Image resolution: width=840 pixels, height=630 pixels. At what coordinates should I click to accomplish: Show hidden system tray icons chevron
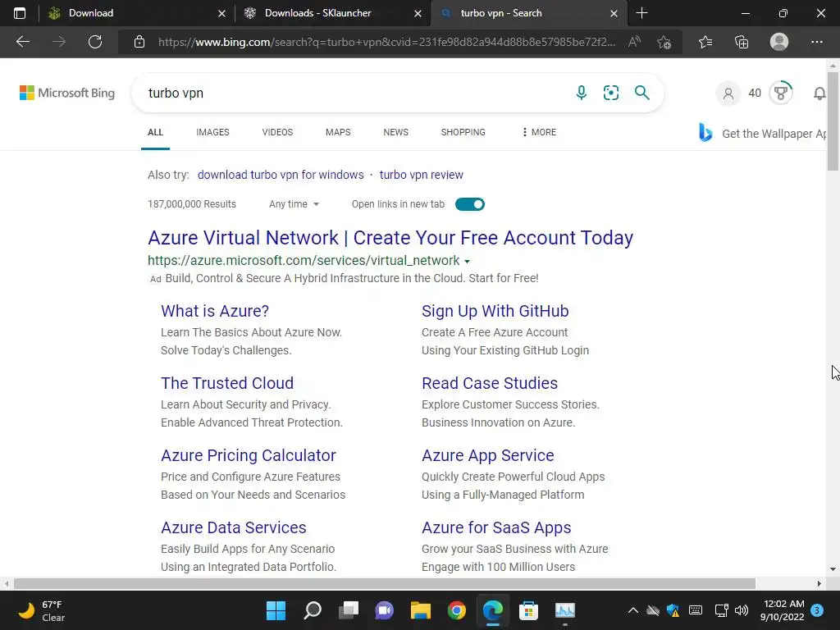pos(632,610)
